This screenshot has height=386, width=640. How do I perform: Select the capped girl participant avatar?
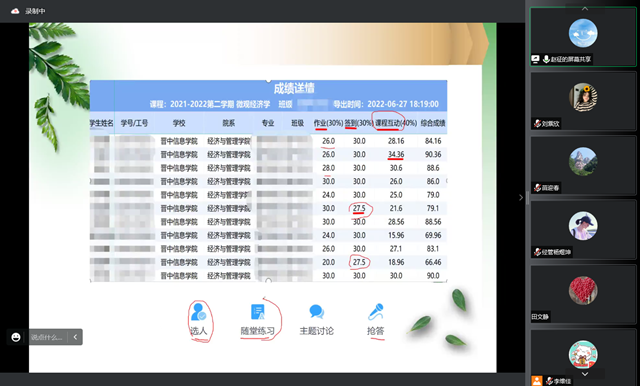[x=583, y=226]
